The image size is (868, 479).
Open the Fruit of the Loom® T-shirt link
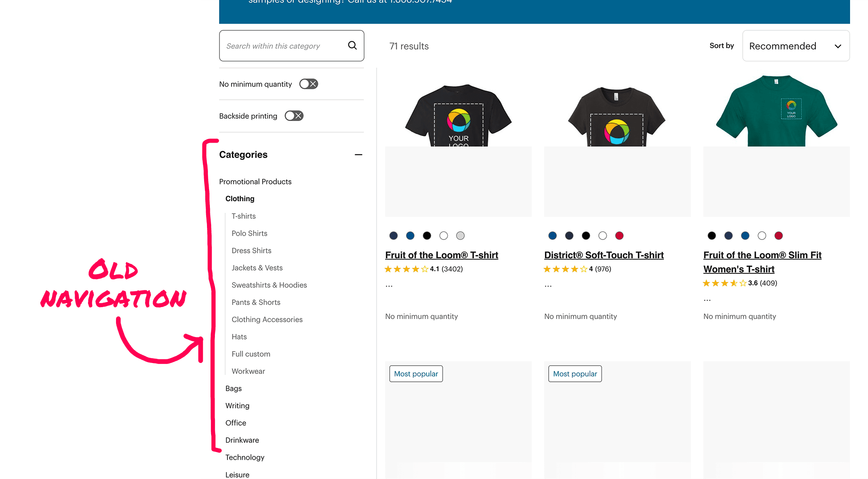(x=442, y=255)
